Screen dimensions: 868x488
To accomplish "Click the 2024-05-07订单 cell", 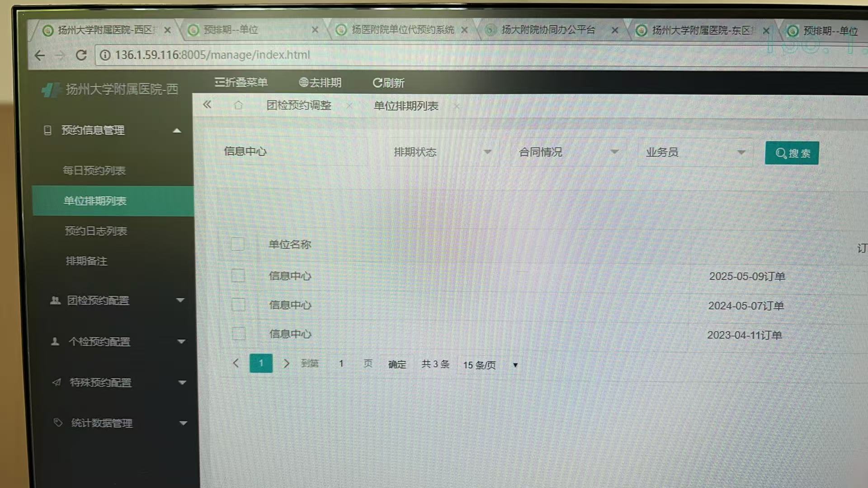I will [x=746, y=306].
